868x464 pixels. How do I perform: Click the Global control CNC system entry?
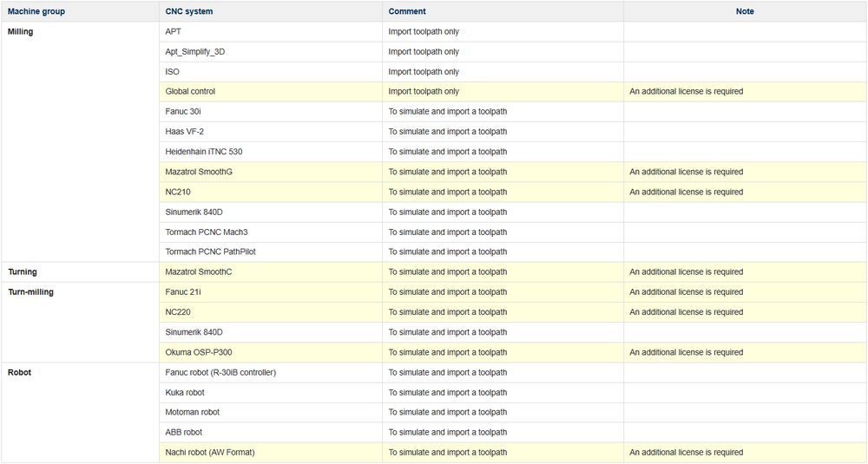tap(190, 92)
